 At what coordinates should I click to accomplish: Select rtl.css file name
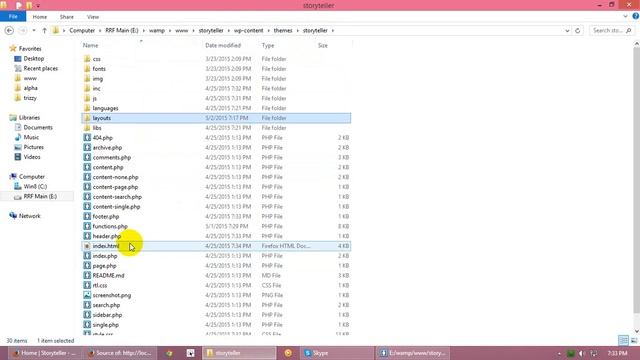(x=100, y=285)
